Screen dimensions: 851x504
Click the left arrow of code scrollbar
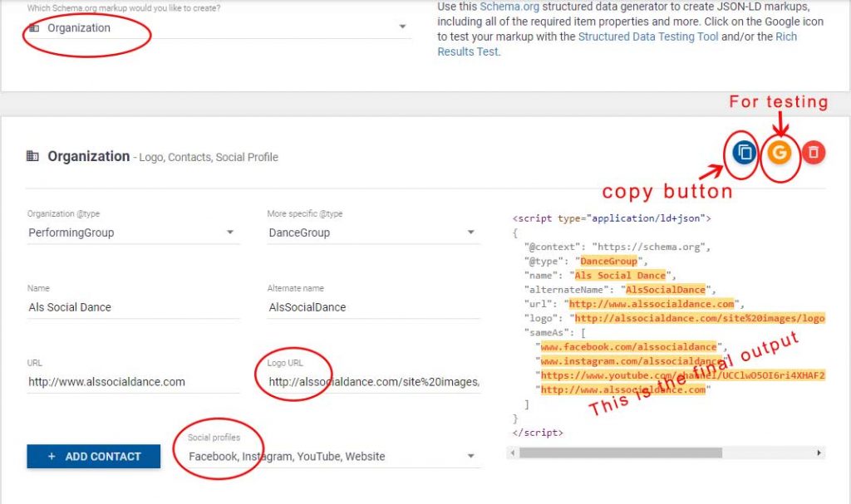(513, 453)
